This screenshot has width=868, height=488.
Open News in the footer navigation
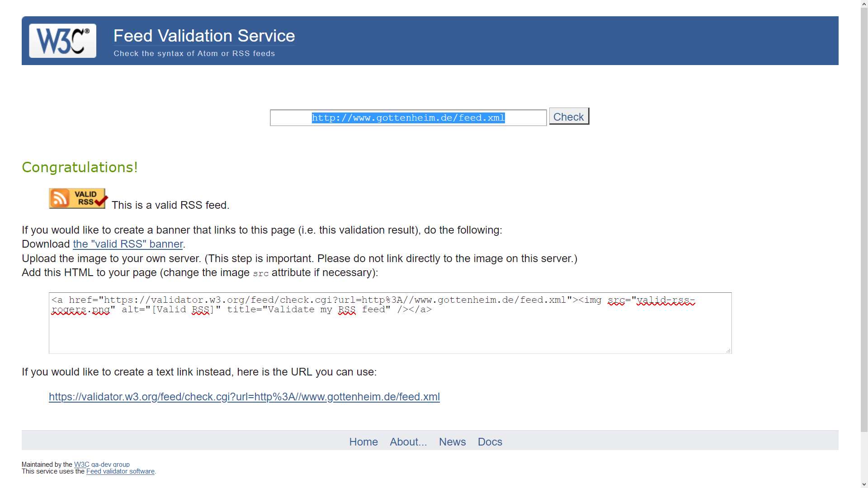tap(452, 442)
